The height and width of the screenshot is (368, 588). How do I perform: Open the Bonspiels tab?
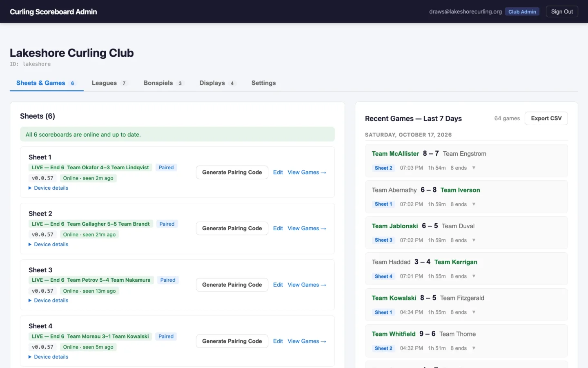tap(163, 83)
